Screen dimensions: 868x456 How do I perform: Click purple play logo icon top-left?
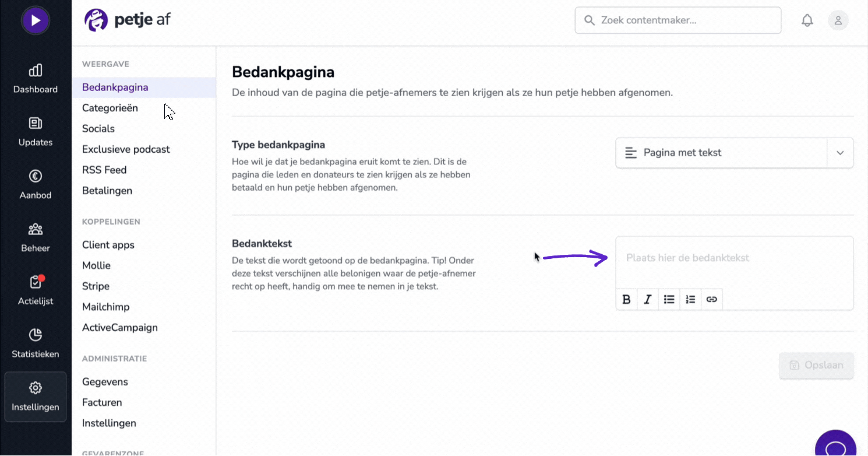tap(36, 21)
